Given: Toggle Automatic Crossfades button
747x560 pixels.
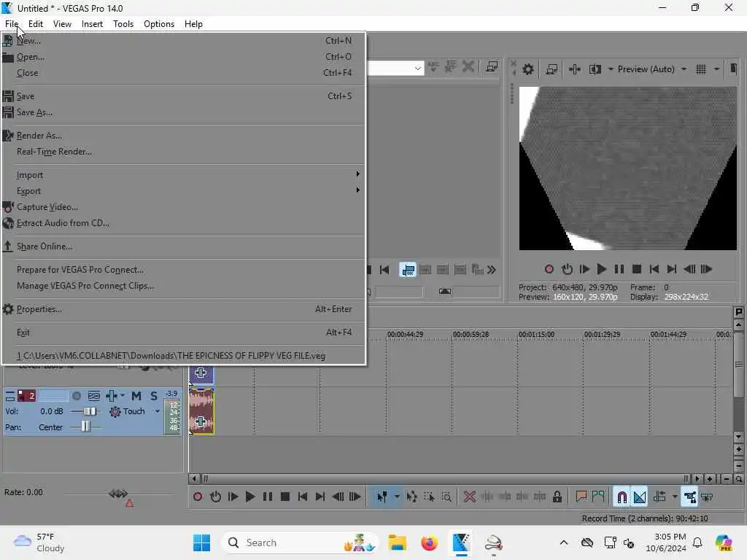Looking at the screenshot, I should (640, 497).
